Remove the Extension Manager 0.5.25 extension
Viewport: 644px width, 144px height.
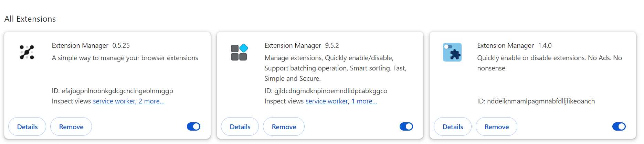[x=71, y=126]
